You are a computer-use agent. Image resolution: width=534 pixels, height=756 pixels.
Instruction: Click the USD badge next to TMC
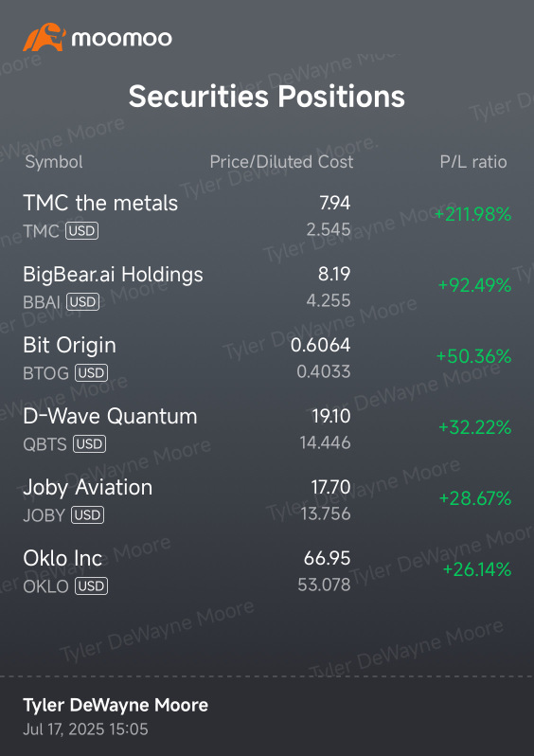(82, 231)
